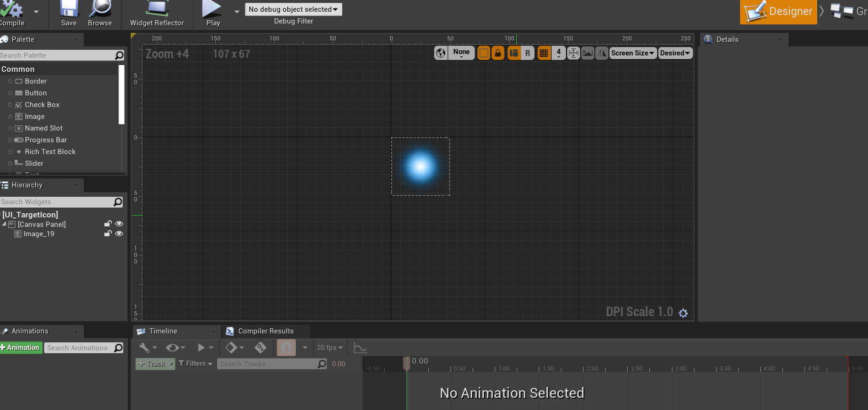Favorite the Image widget star

[10, 116]
